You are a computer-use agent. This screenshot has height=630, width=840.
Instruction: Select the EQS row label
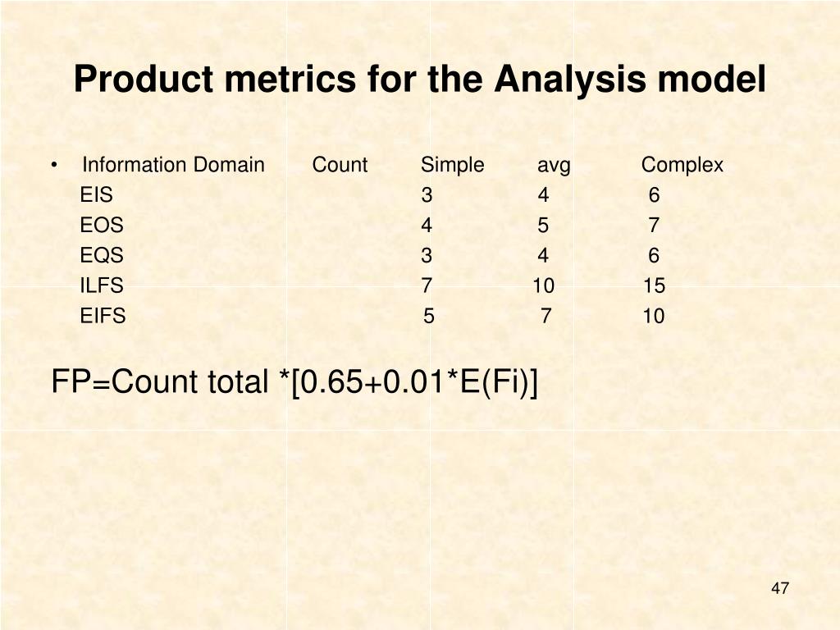(102, 255)
